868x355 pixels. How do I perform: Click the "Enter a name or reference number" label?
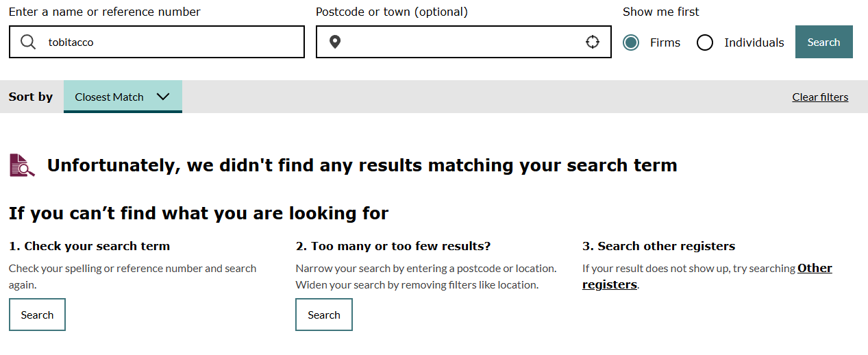pos(105,12)
